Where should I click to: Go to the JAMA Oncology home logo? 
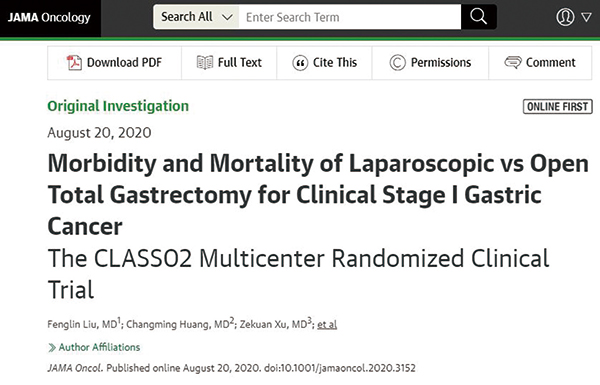(50, 18)
